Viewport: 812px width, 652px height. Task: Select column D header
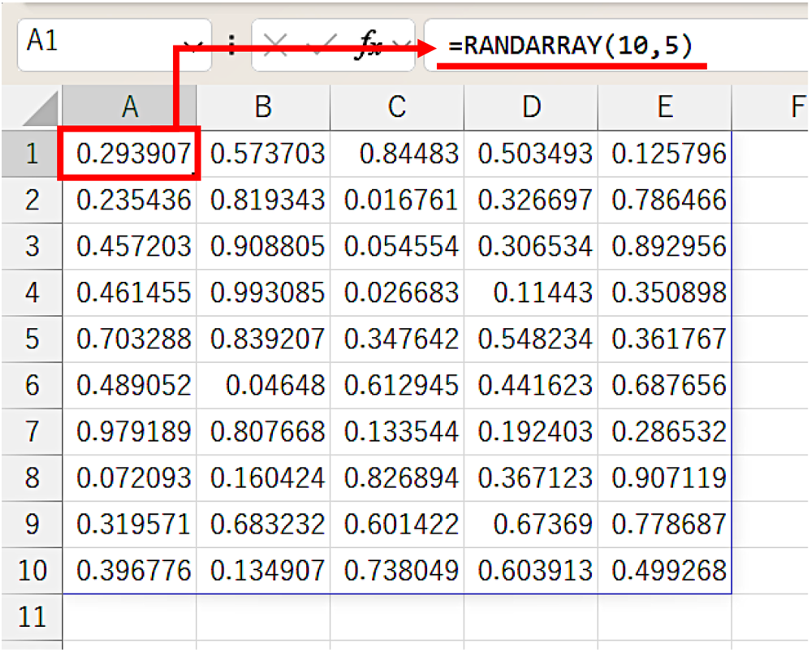[530, 106]
